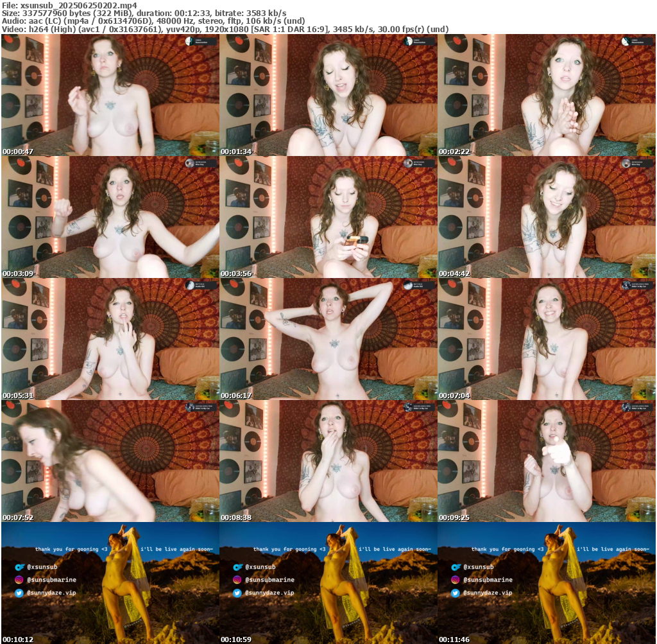
Task: Click the Instagram icon in the 00:10:59 frame
Action: [237, 580]
